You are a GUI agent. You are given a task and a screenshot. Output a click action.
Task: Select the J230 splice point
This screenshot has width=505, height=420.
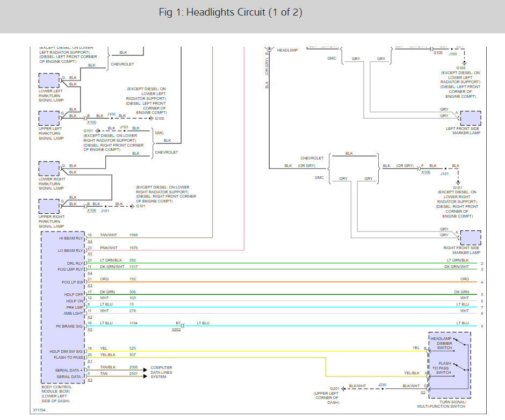[x=382, y=385]
